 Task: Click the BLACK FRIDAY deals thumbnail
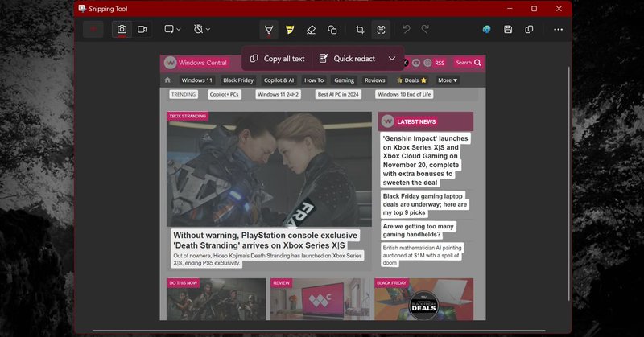[424, 299]
